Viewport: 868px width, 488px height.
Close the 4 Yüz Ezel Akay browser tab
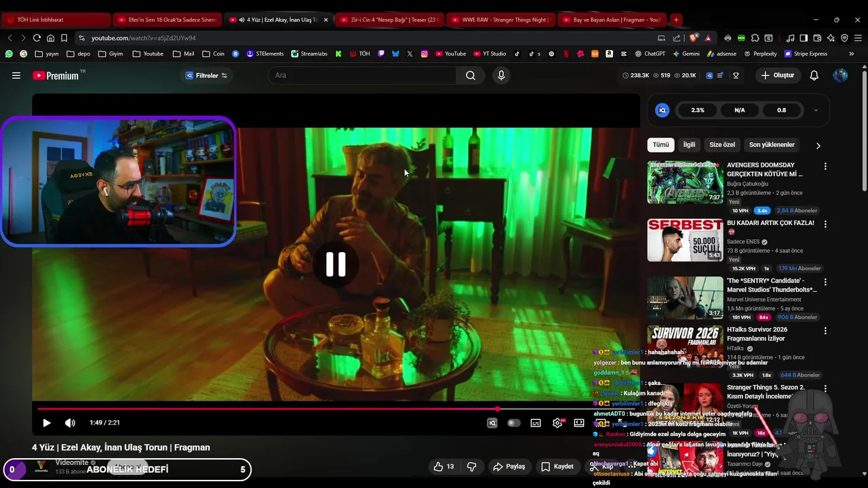(x=325, y=20)
